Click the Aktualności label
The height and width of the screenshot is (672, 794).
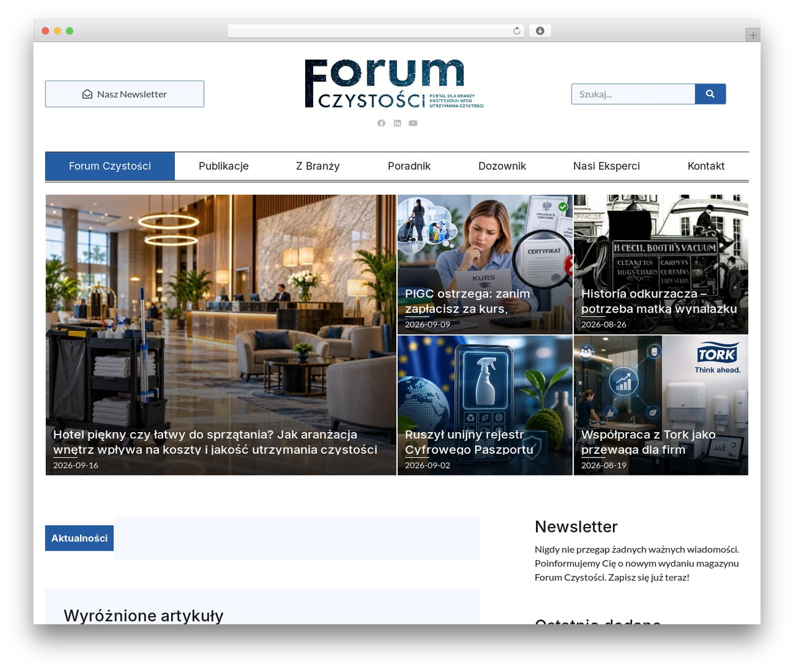(x=79, y=538)
